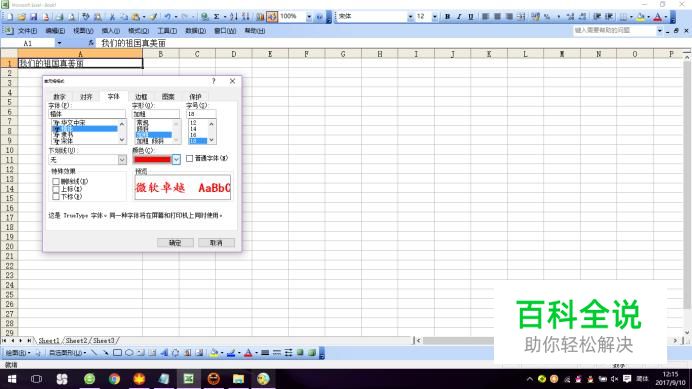692x389 pixels.
Task: Open the toolbar font size dropdown
Action: pos(435,17)
